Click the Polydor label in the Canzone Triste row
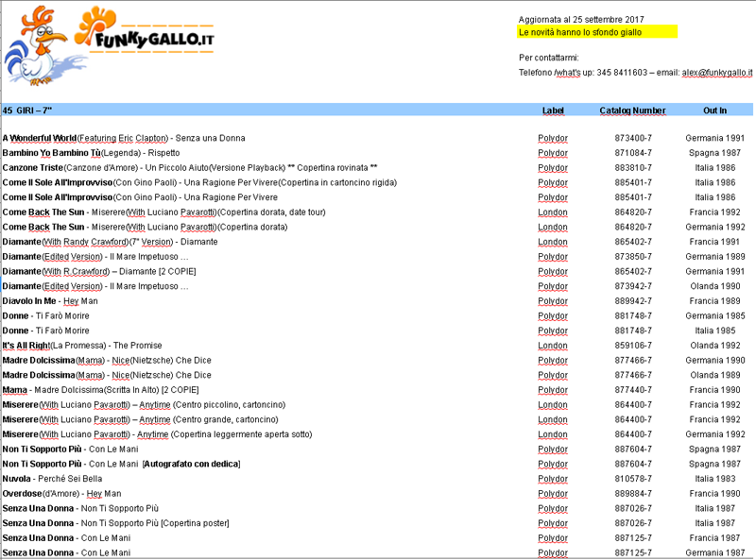This screenshot has width=756, height=560. tap(553, 168)
